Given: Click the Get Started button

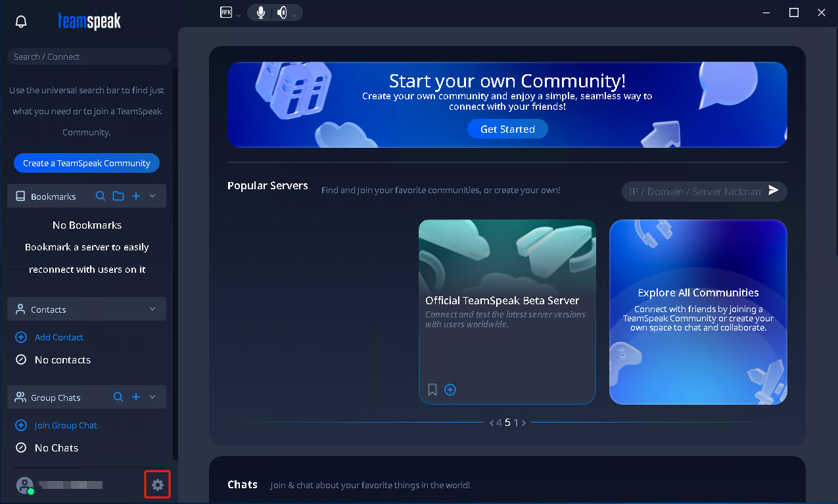Looking at the screenshot, I should (507, 129).
